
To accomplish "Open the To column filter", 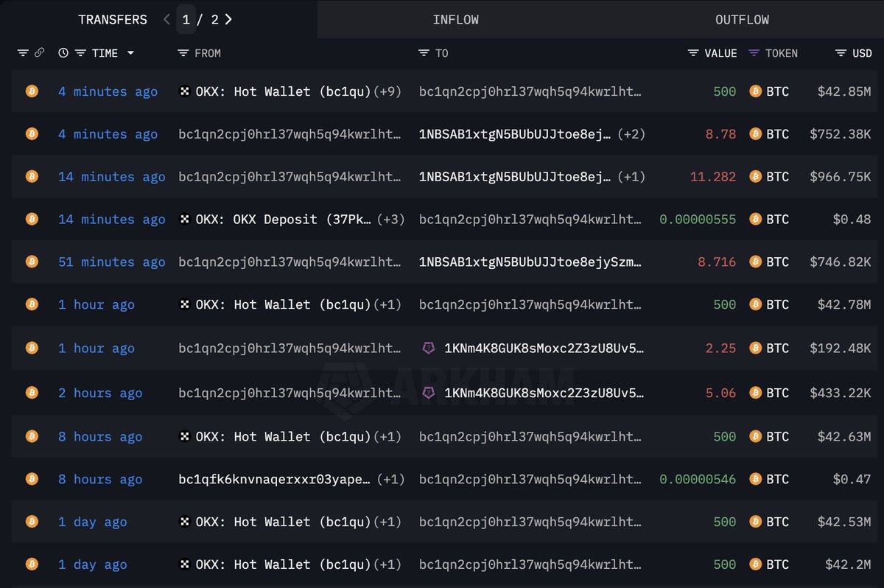I will click(x=424, y=53).
